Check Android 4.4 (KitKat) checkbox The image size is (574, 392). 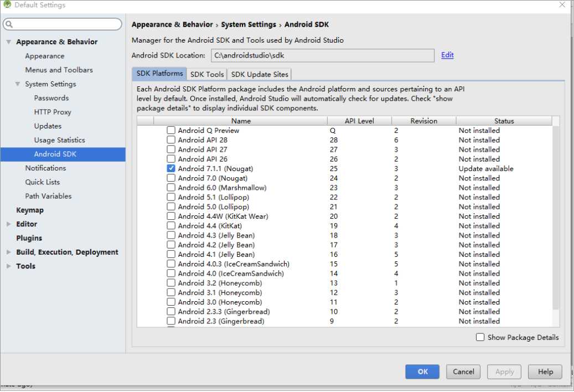pos(170,226)
